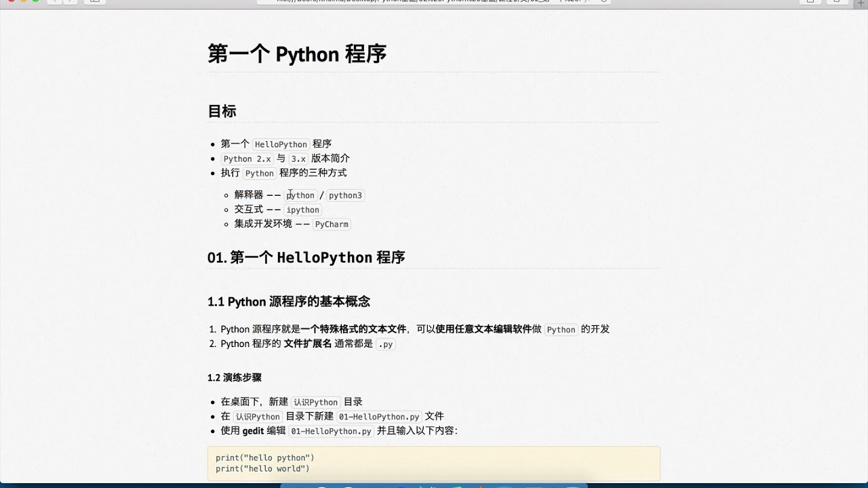868x488 pixels.
Task: Click the code line print("hello world")
Action: click(x=262, y=469)
